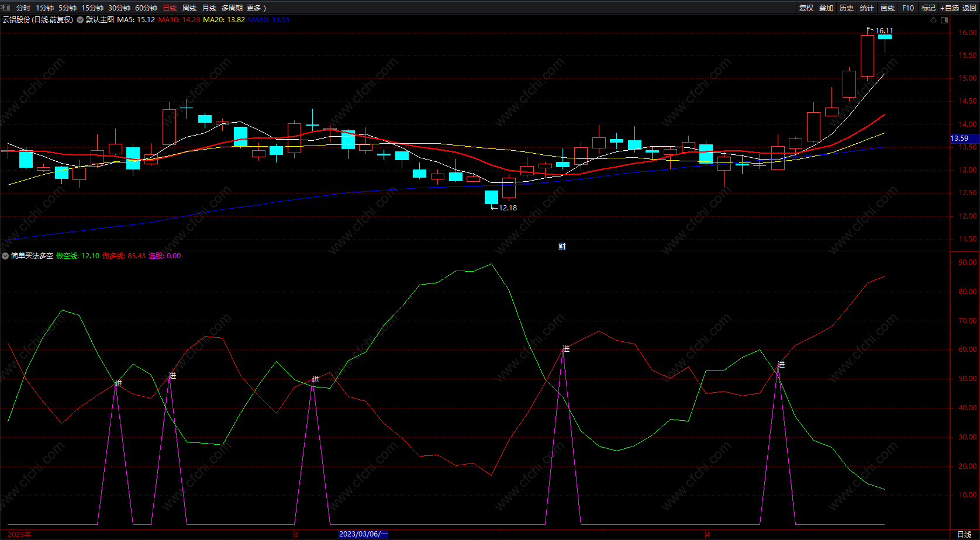Click the 日线 label at bottom-right corner
The width and height of the screenshot is (980, 540).
tap(964, 534)
